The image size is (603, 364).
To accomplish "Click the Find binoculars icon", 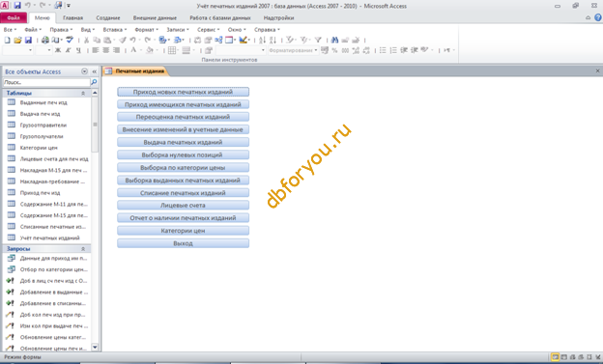I will (334, 40).
